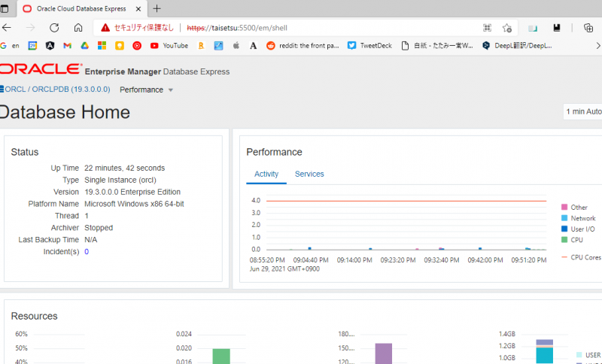
Task: Toggle the Other legend swatch
Action: 564,207
